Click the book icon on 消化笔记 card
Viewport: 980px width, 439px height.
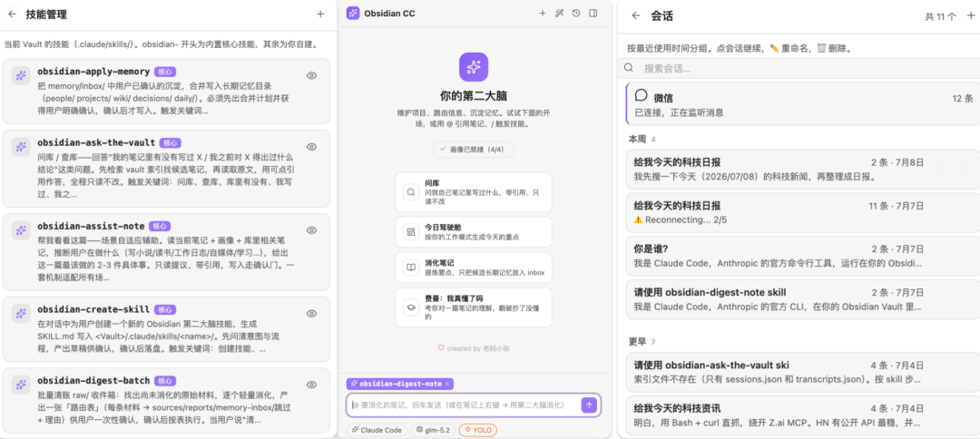411,268
